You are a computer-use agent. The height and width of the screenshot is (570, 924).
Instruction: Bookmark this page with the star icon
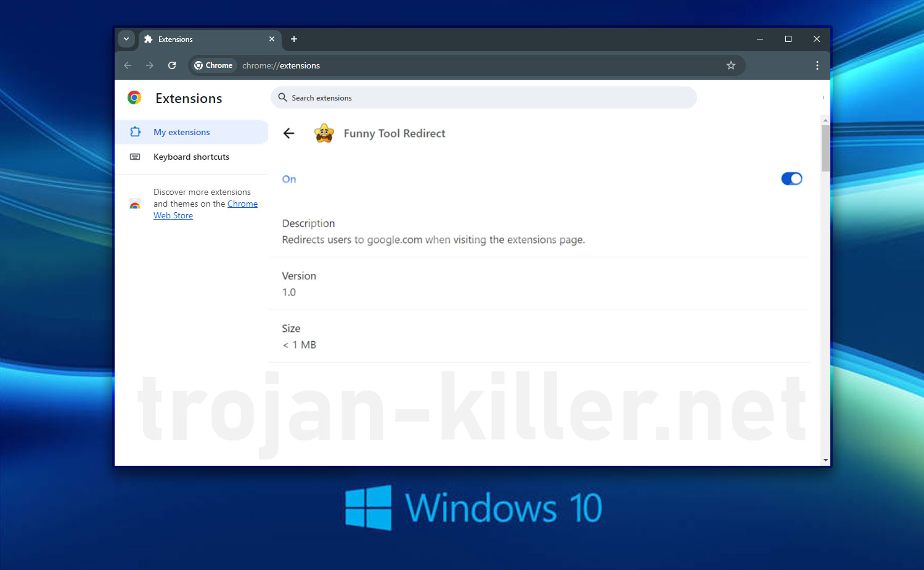click(731, 65)
